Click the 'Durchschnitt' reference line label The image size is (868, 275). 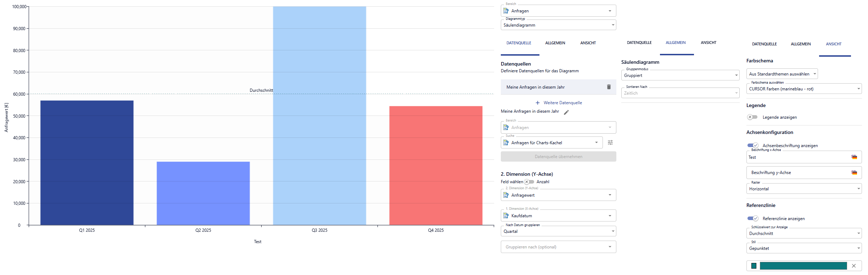point(261,90)
